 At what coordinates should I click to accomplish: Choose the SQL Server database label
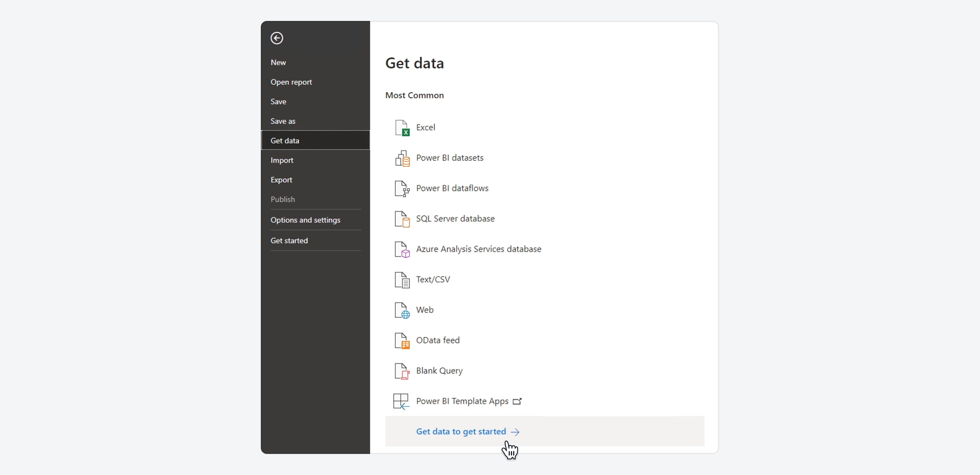[x=455, y=219]
